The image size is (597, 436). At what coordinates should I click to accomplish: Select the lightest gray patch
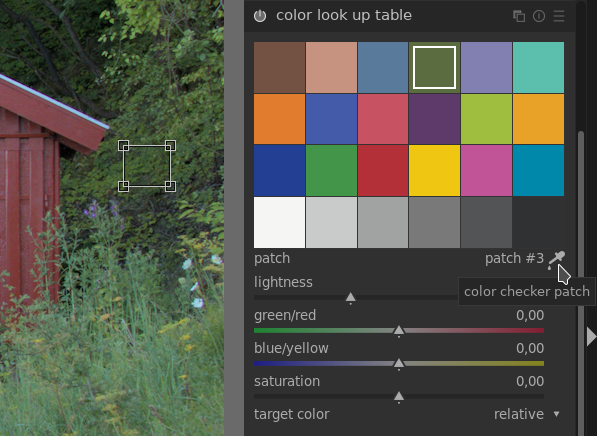click(x=331, y=222)
